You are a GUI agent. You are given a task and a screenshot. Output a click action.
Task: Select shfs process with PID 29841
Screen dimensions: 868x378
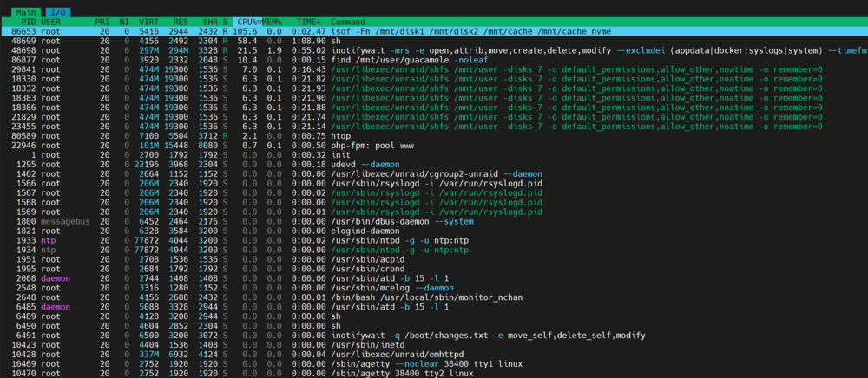[x=434, y=69]
